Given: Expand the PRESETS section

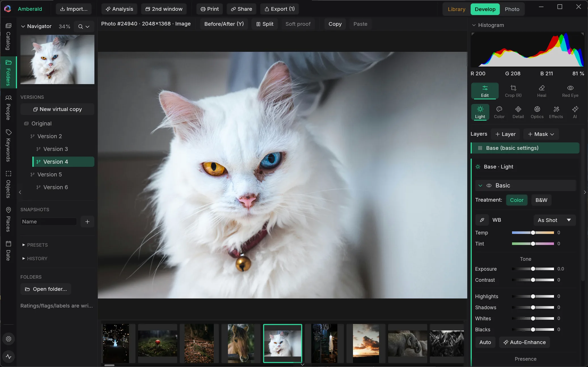Looking at the screenshot, I should (35, 245).
